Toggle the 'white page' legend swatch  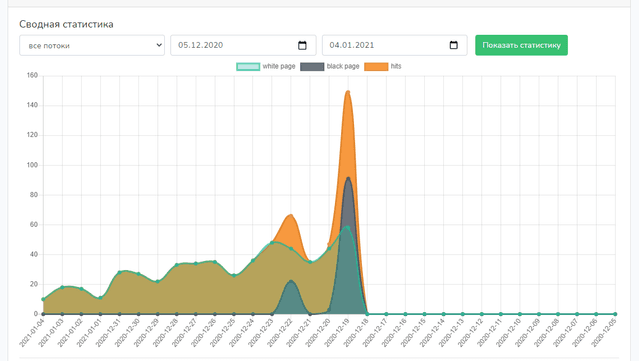pyautogui.click(x=248, y=66)
